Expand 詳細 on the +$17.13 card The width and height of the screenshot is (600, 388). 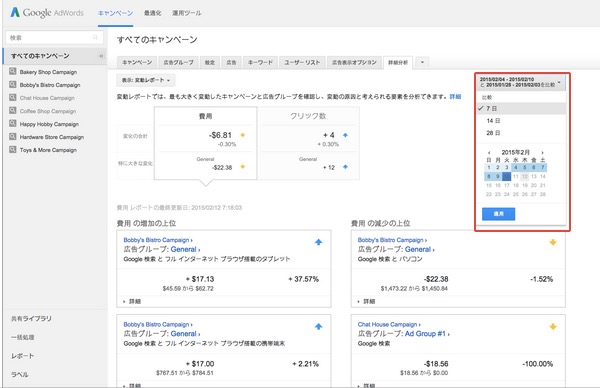(132, 302)
